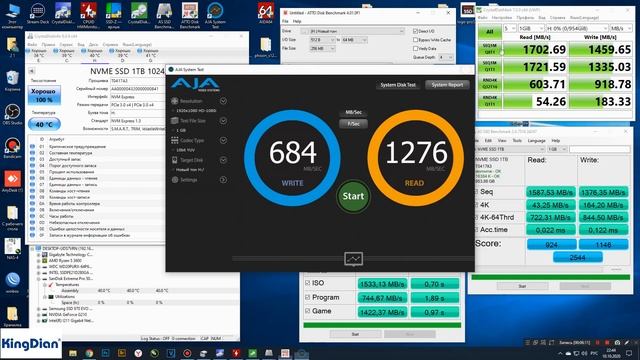
Task: Open the AS SSD View menu
Action: tap(502, 140)
